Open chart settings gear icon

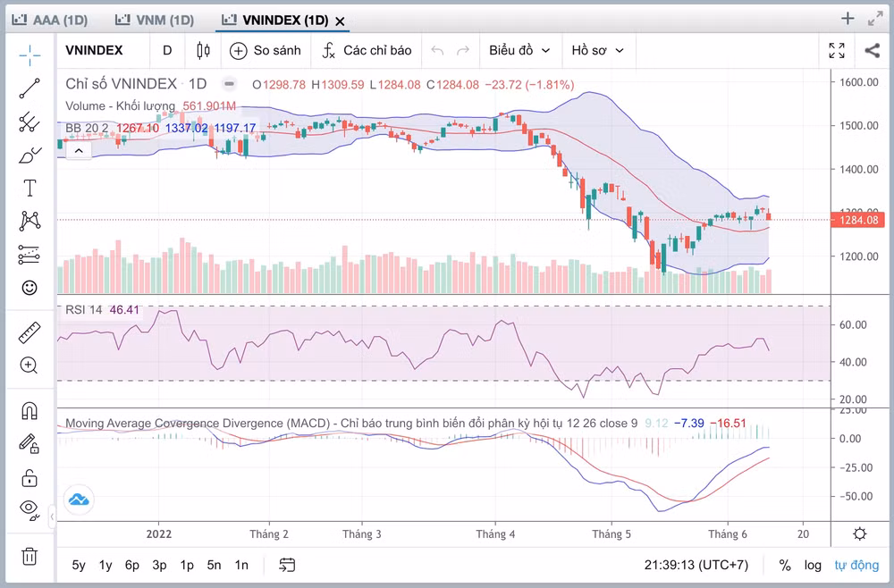[860, 533]
